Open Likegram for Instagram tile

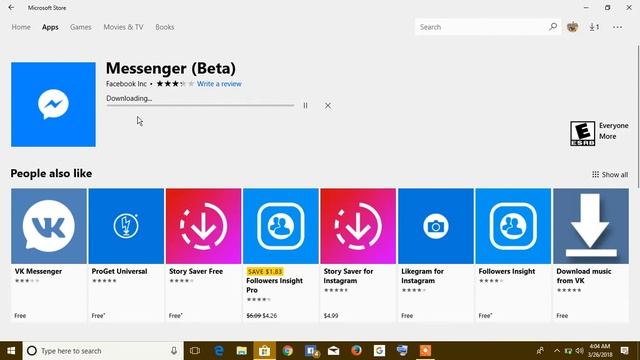pos(436,255)
